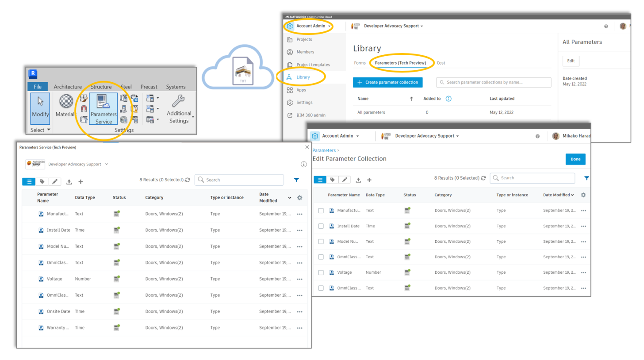Open the Steel ribbon tab
Viewport: 644px width, 360px height.
(x=126, y=87)
